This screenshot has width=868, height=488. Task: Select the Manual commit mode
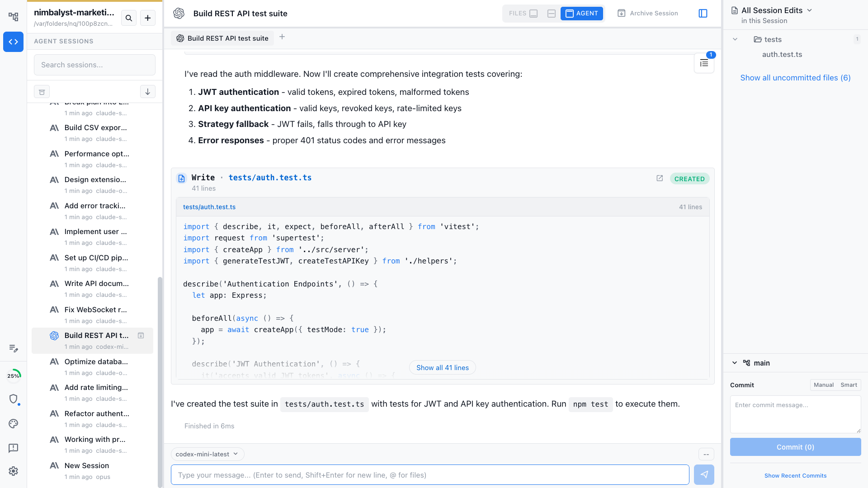tap(823, 385)
